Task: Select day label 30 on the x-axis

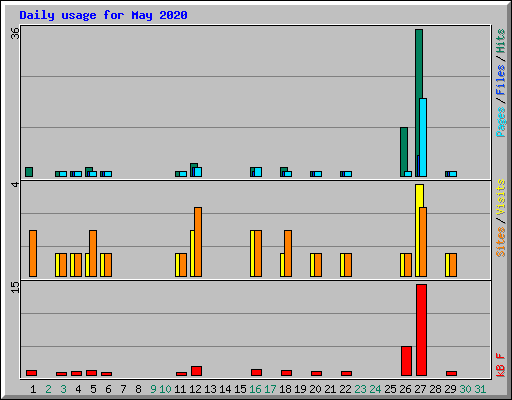Action: [465, 389]
